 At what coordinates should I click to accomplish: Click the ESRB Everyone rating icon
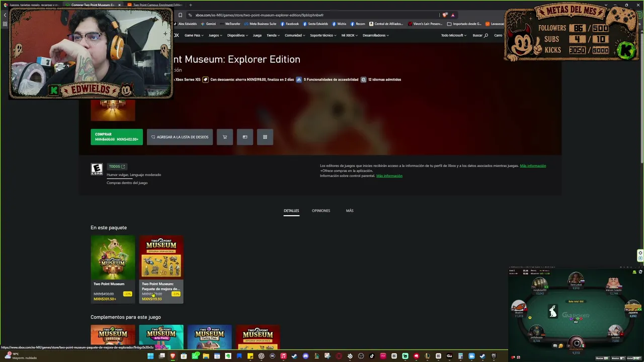[97, 169]
